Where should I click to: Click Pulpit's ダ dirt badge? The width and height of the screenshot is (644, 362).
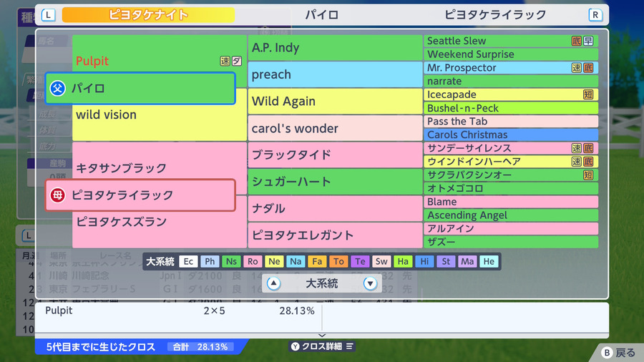pyautogui.click(x=237, y=61)
